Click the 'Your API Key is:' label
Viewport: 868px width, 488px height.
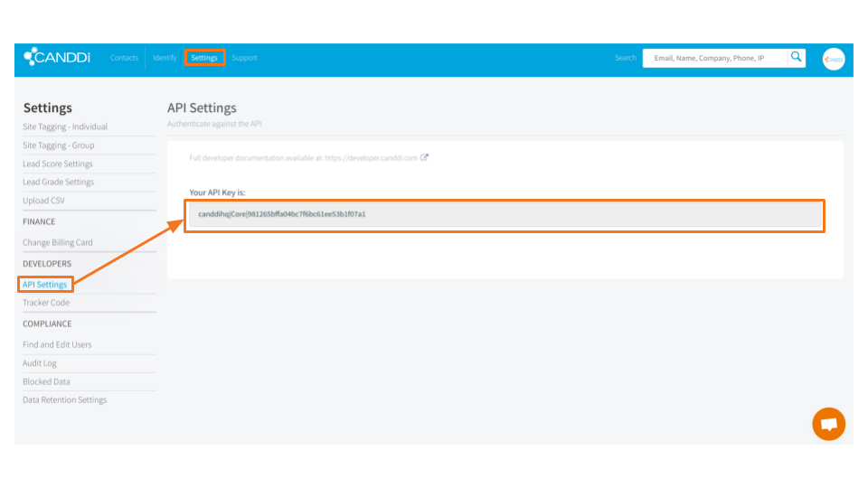(x=217, y=192)
